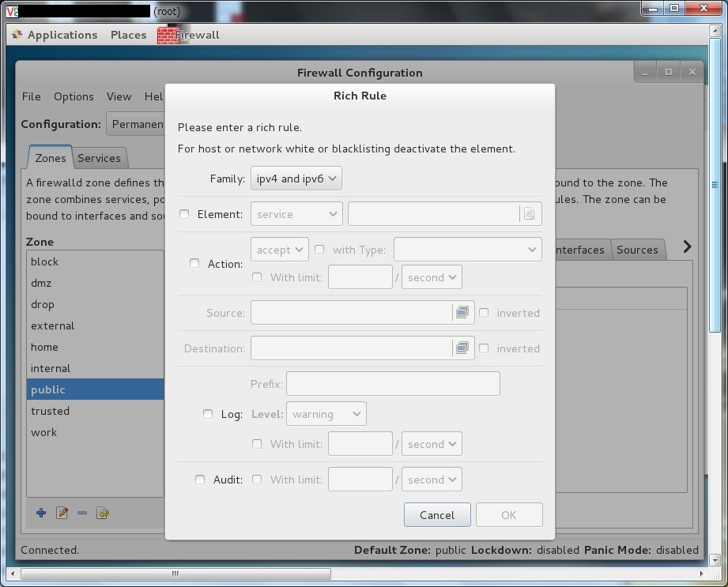This screenshot has height=587, width=728.
Task: Open the Log limit 'second' unit dropdown
Action: point(432,444)
